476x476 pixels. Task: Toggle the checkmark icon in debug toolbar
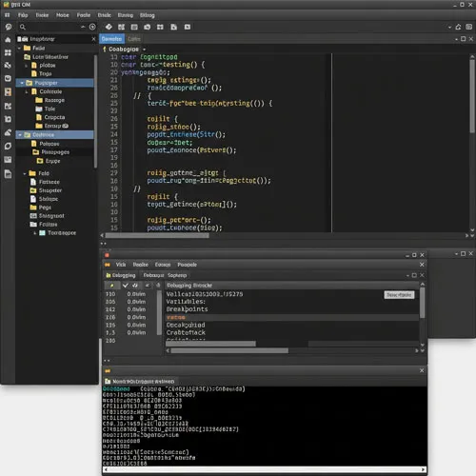click(126, 286)
